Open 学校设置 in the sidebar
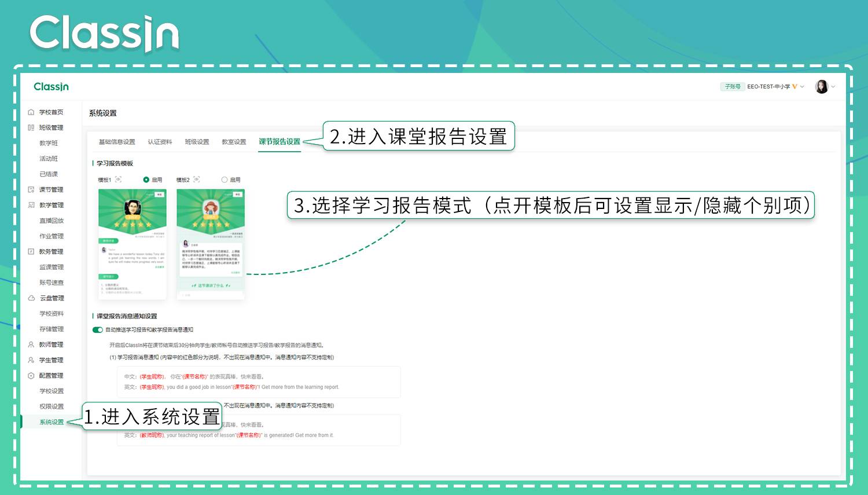 click(x=52, y=391)
